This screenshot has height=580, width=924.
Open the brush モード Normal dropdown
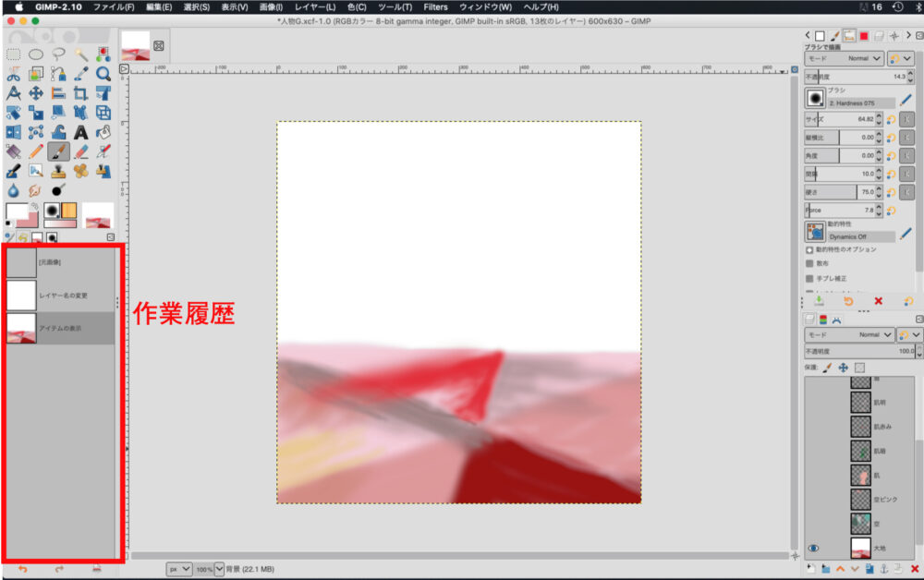click(864, 58)
